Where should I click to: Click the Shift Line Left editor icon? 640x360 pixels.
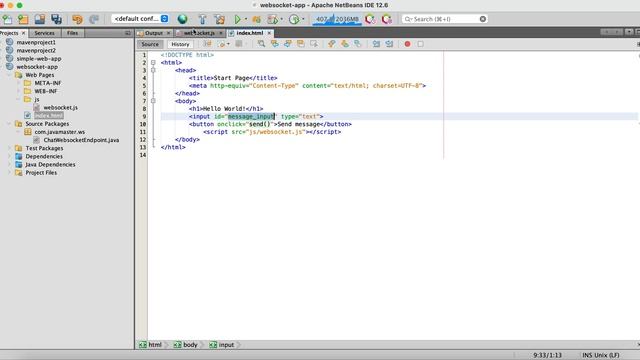[x=376, y=44]
